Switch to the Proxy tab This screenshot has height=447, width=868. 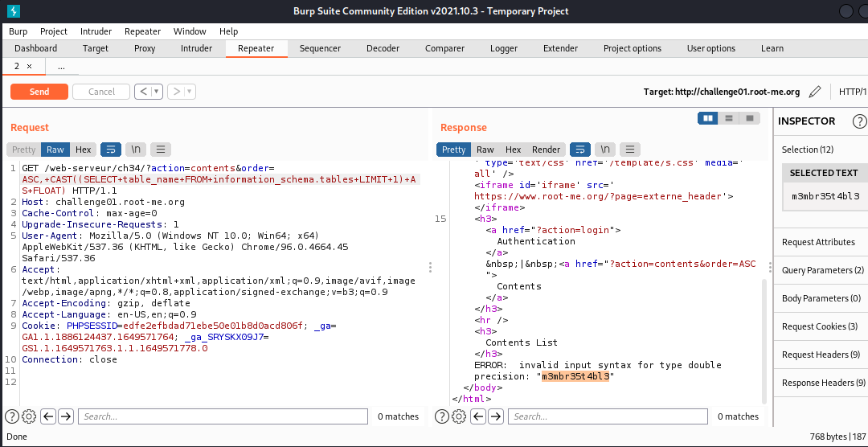pos(145,48)
